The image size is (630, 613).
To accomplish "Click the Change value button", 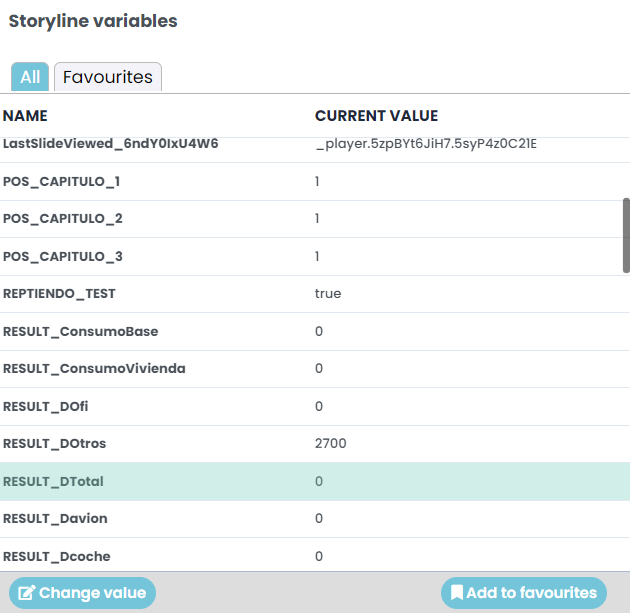I will click(82, 593).
